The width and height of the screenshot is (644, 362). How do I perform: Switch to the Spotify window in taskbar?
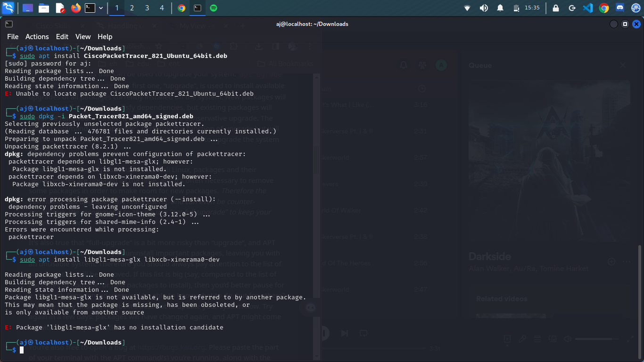214,8
